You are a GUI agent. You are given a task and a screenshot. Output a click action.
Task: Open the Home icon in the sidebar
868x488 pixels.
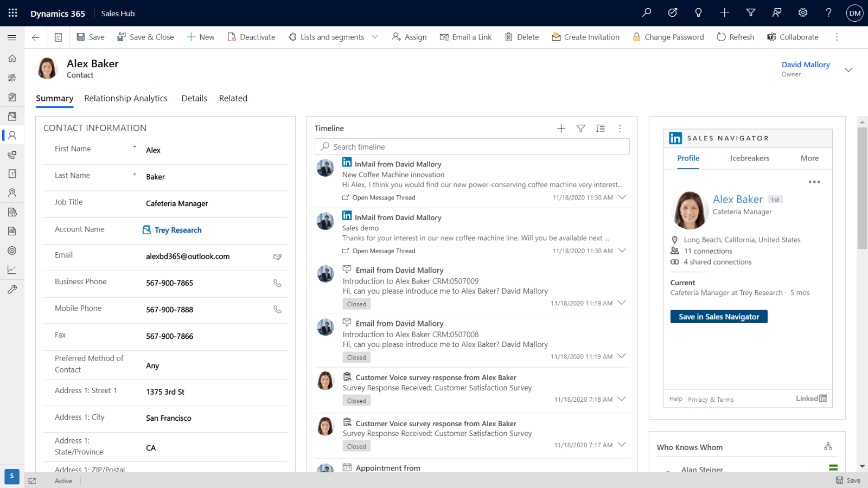pos(12,58)
